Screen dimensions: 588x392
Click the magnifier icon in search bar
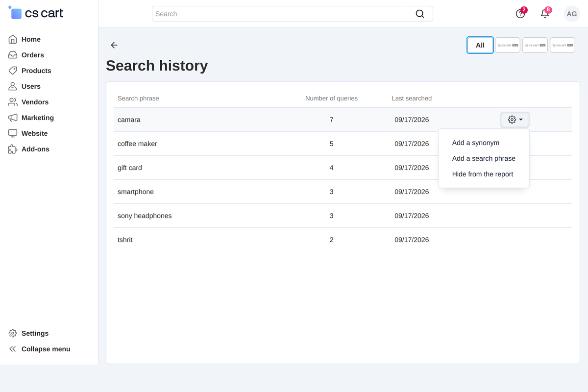pyautogui.click(x=420, y=14)
